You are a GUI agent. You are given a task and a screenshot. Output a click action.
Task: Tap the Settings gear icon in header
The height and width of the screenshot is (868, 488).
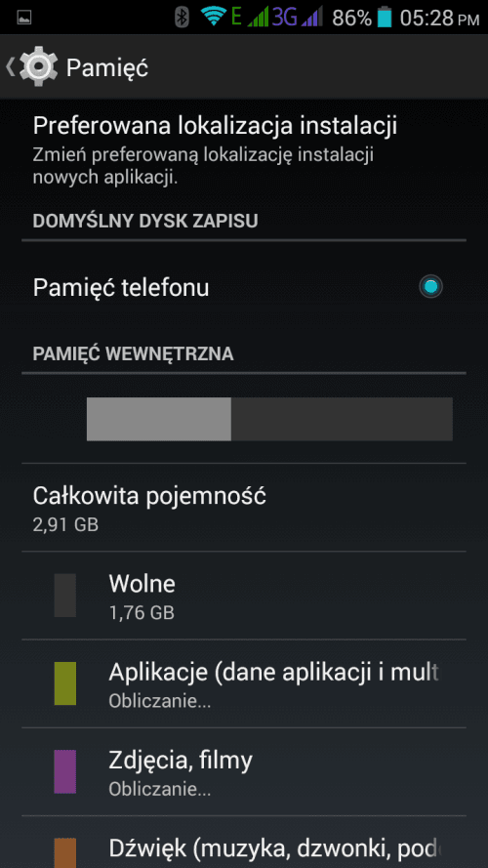pyautogui.click(x=38, y=67)
